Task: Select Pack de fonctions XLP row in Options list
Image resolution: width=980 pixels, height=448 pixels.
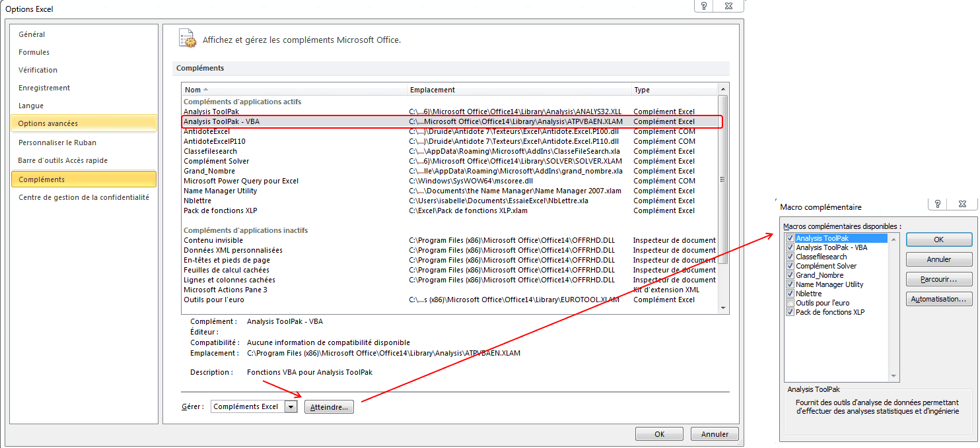Action: [450, 210]
